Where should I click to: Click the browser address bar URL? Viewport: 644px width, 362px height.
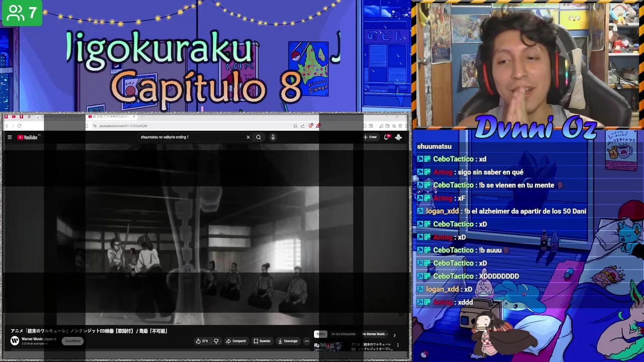pyautogui.click(x=123, y=126)
